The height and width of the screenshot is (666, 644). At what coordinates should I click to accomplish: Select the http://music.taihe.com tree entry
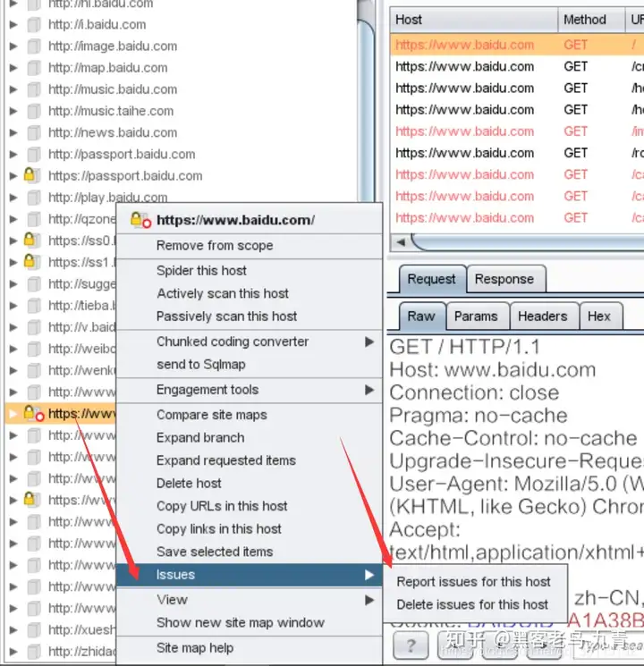tap(111, 111)
